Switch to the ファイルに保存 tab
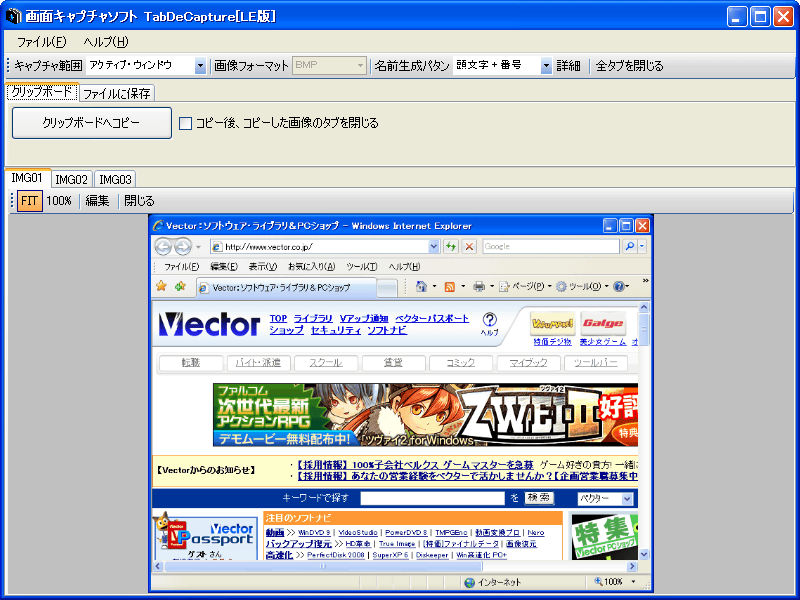Screen dimensions: 800x600 point(117,93)
